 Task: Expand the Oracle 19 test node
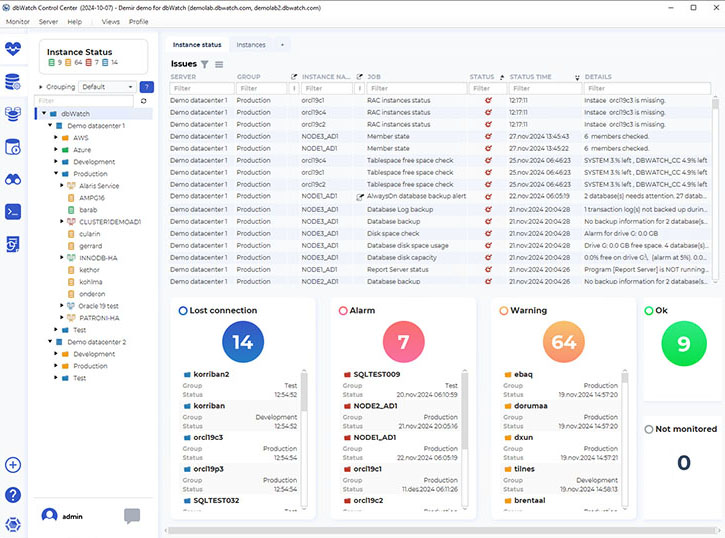[x=62, y=306]
